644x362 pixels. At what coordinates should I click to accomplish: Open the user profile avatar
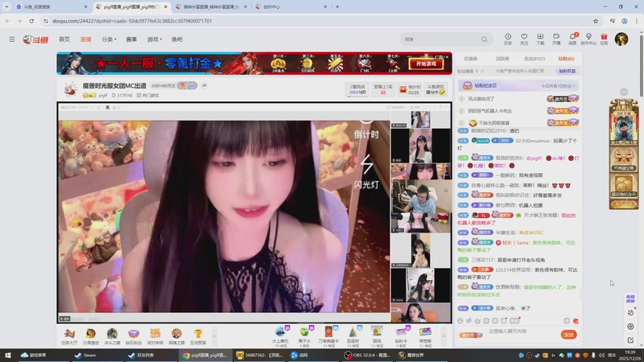[621, 39]
